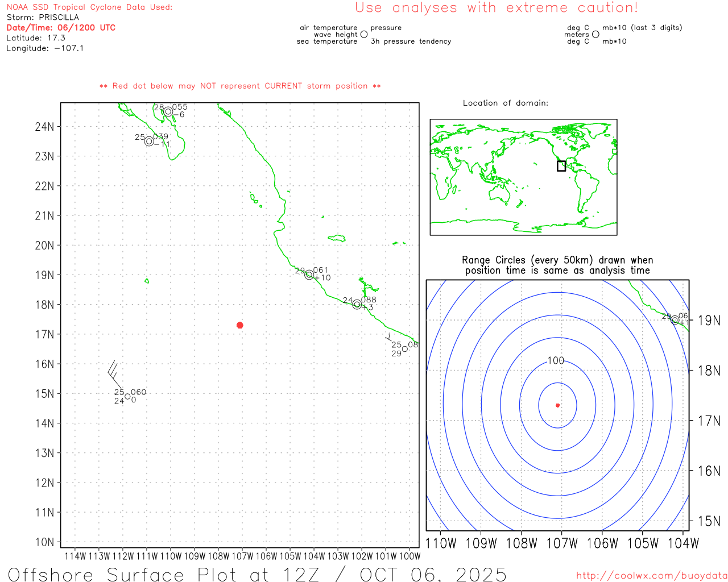Click the "-11" pressure tendency value
This screenshot has height=582, width=728.
pyautogui.click(x=162, y=144)
